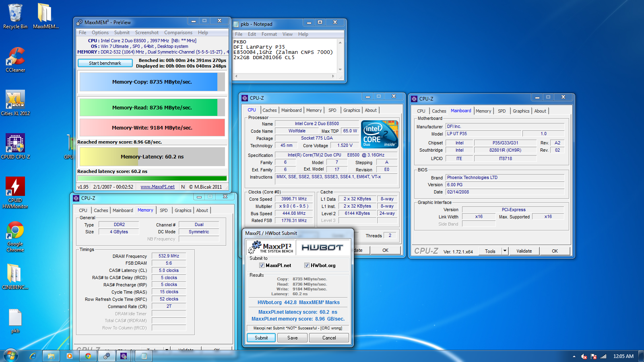Launch Internet Explorer from the taskbar
Screen dimensions: 644x362
tap(33, 356)
